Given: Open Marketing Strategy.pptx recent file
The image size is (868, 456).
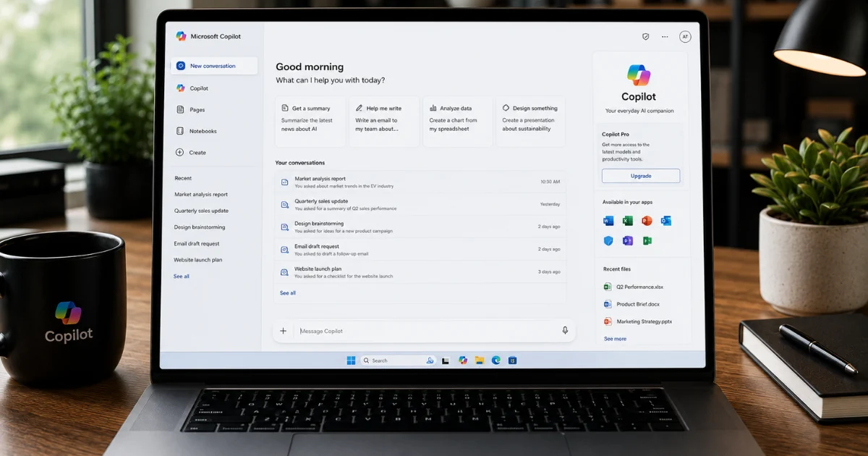Looking at the screenshot, I should 638,321.
